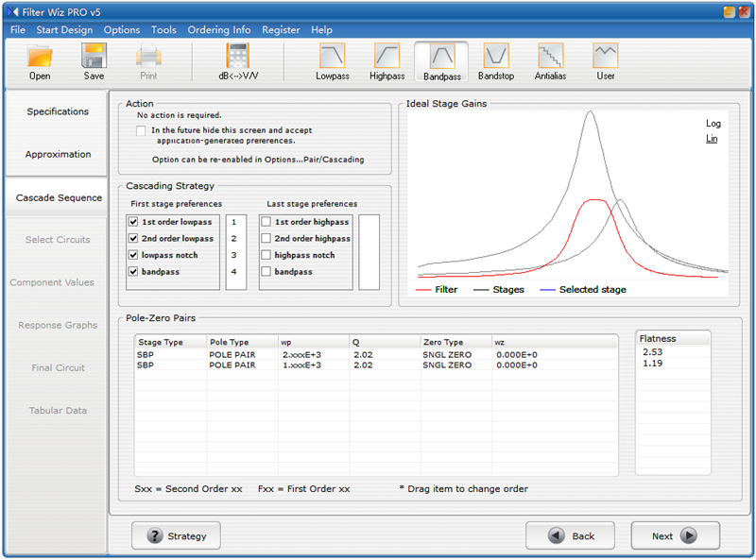
Task: Open the Ordering Info menu
Action: tap(219, 30)
